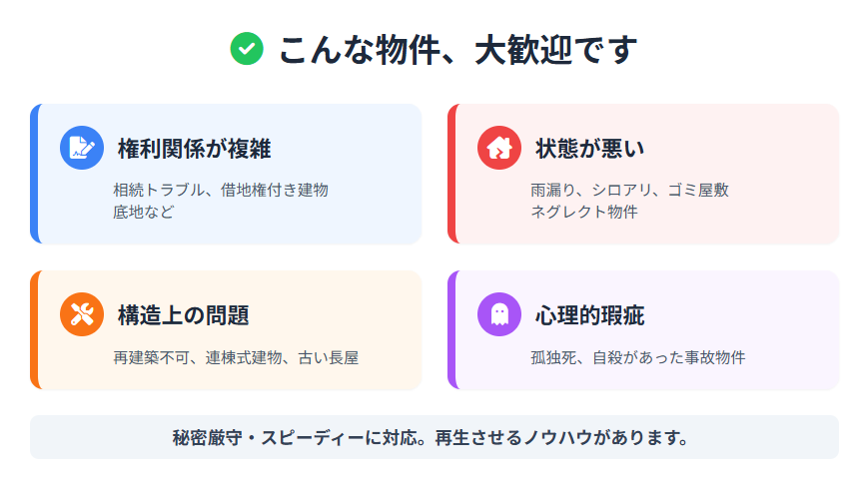Click the 権利関係が複雑 card heading
This screenshot has width=868, height=488.
click(x=194, y=149)
